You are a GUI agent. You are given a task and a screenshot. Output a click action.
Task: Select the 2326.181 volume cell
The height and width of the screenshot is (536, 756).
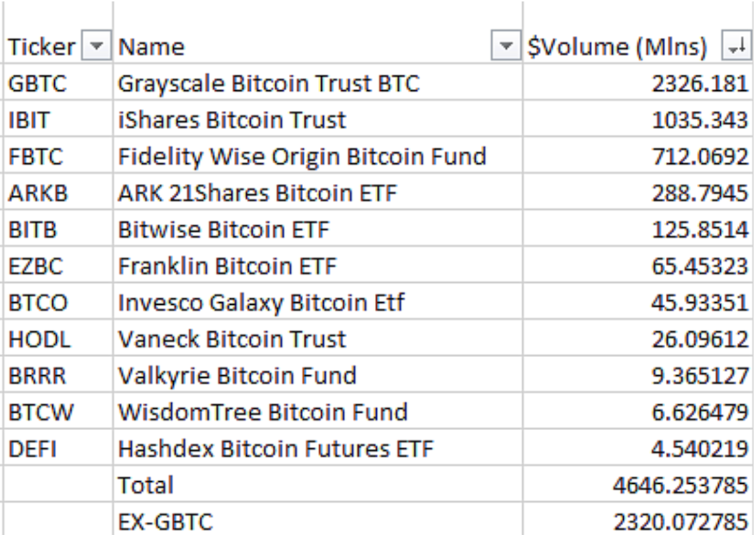639,82
